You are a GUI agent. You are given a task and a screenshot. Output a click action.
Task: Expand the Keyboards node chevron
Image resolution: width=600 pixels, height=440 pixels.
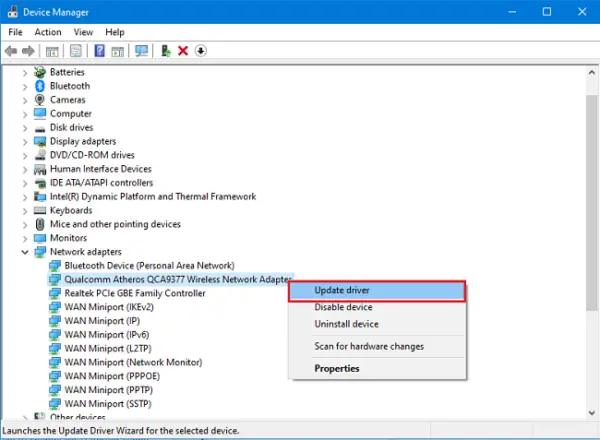pyautogui.click(x=25, y=211)
